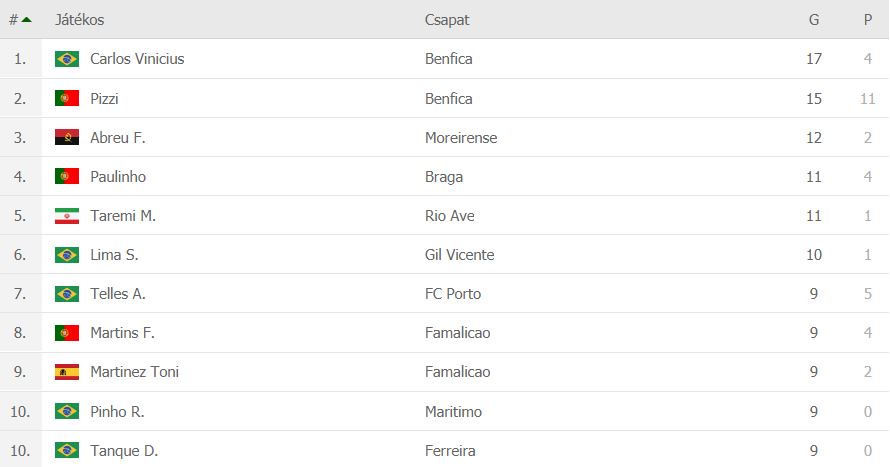The width and height of the screenshot is (890, 467).
Task: Click Brazil flag beside Carlos Vinicius
Action: coord(67,59)
